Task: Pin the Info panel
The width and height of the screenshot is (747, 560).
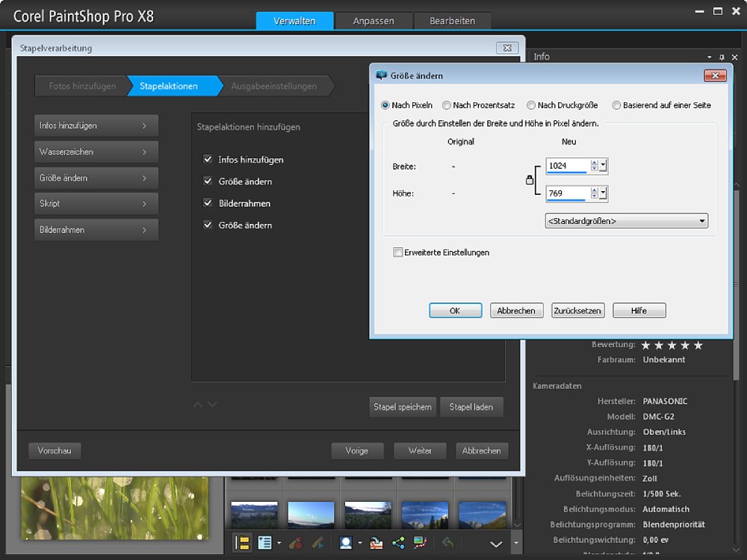Action: [722, 57]
